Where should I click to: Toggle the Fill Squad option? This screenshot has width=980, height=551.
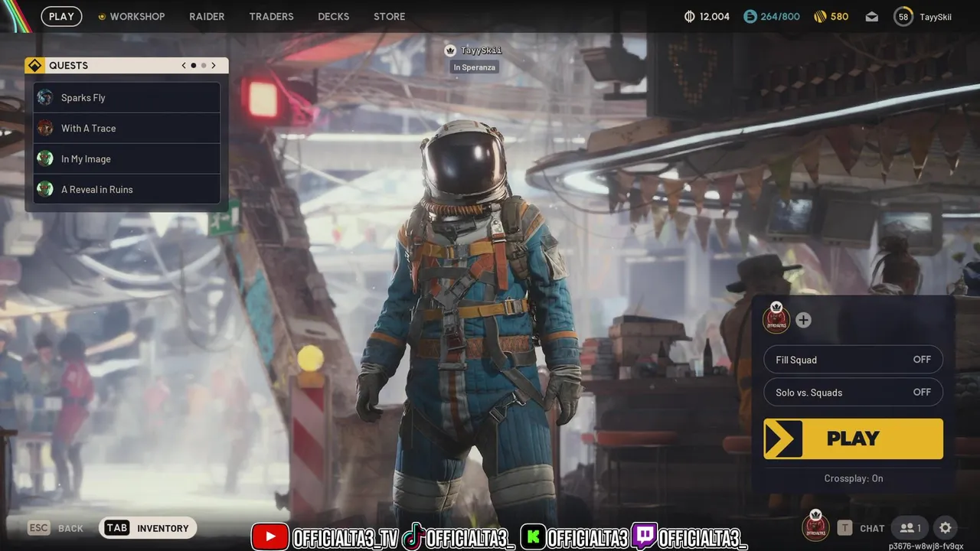coord(853,360)
